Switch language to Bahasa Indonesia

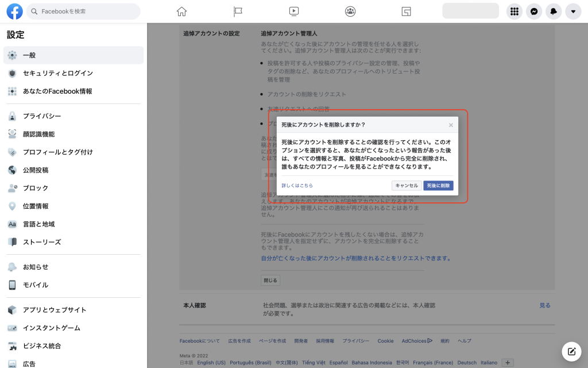(372, 363)
